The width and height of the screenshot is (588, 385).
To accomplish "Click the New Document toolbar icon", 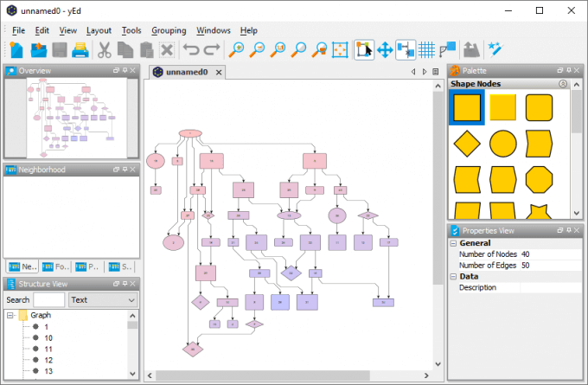I will 16,49.
